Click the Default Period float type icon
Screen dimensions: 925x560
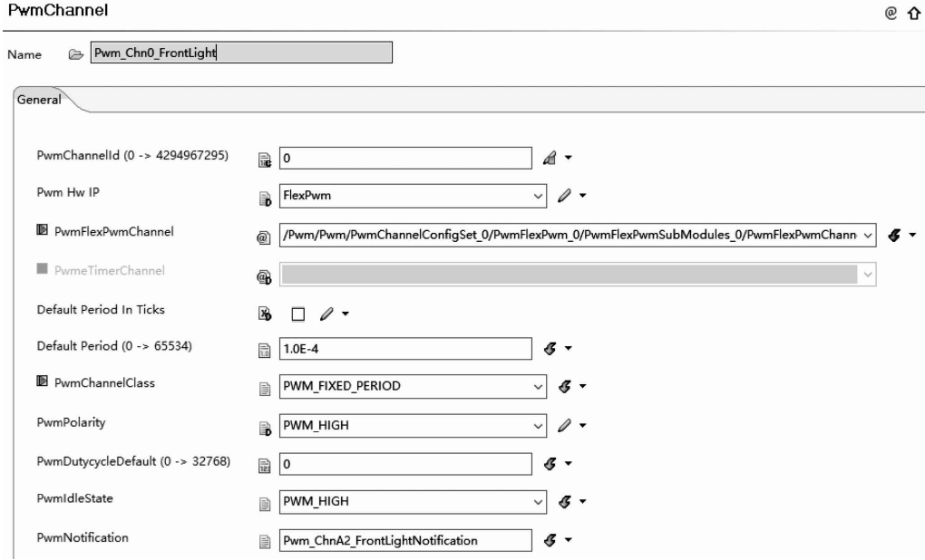(x=265, y=351)
